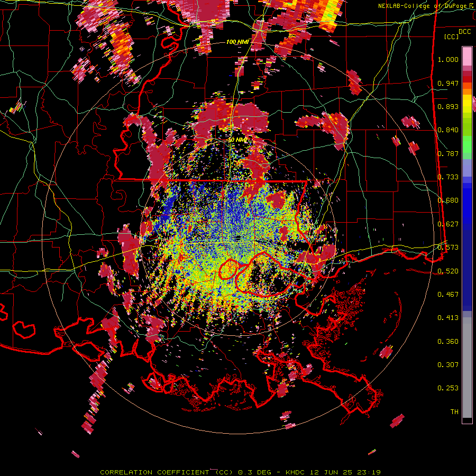Click the 100 NMI range ring label

(x=237, y=42)
